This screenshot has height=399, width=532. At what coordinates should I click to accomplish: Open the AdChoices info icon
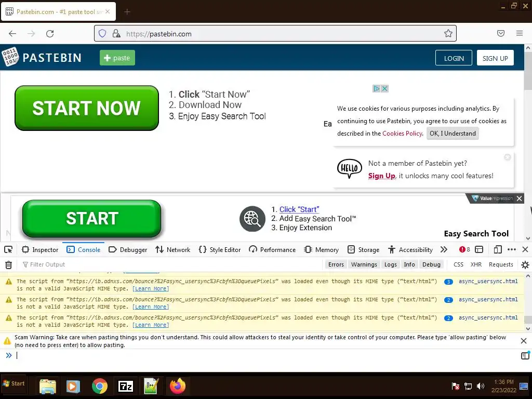pos(376,88)
